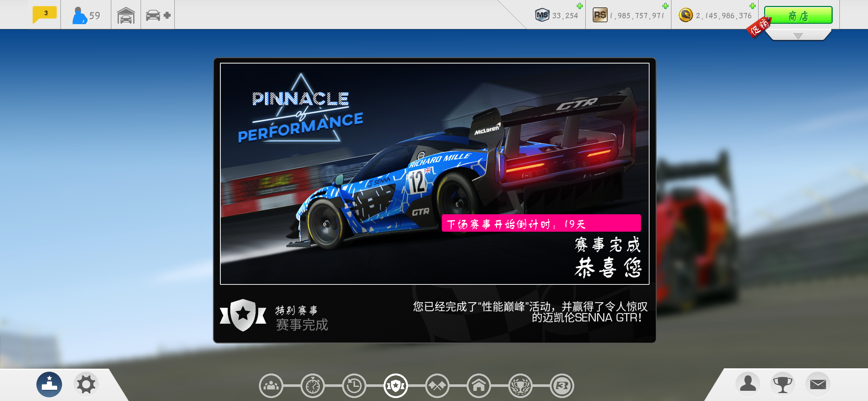Open the podium leaderboard icon
This screenshot has width=868, height=401.
pyautogui.click(x=49, y=385)
